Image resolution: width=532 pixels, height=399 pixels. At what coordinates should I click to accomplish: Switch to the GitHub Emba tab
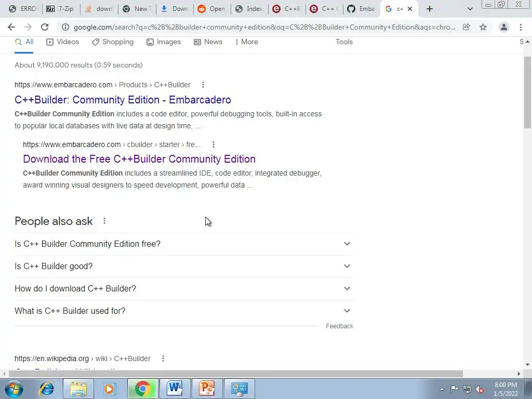(x=361, y=9)
